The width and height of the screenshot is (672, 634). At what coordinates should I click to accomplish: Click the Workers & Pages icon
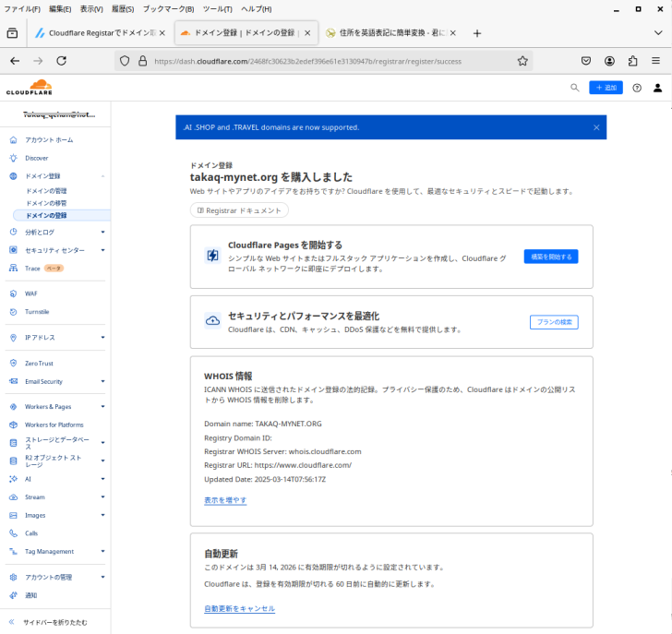[13, 407]
